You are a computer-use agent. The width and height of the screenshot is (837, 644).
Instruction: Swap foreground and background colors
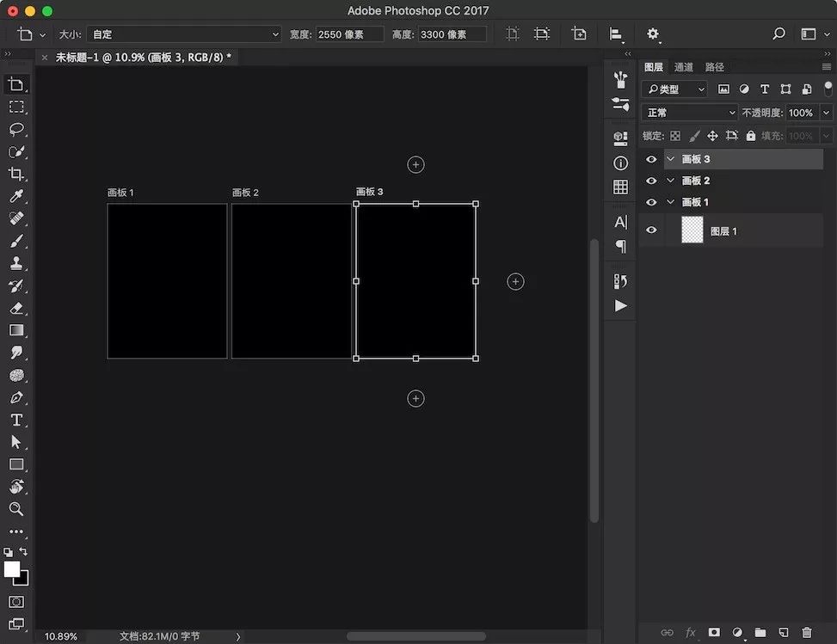tap(23, 551)
